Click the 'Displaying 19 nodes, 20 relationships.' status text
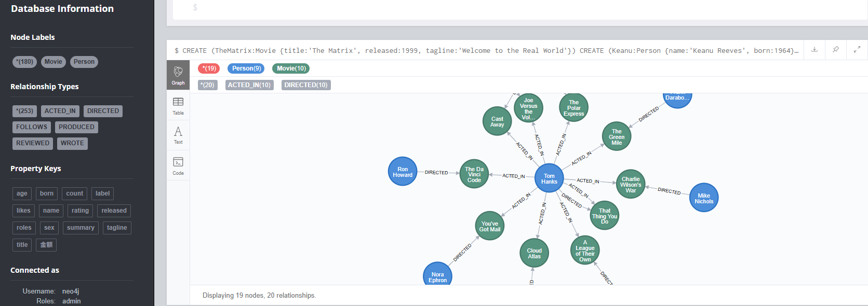This screenshot has width=868, height=306. point(259,295)
